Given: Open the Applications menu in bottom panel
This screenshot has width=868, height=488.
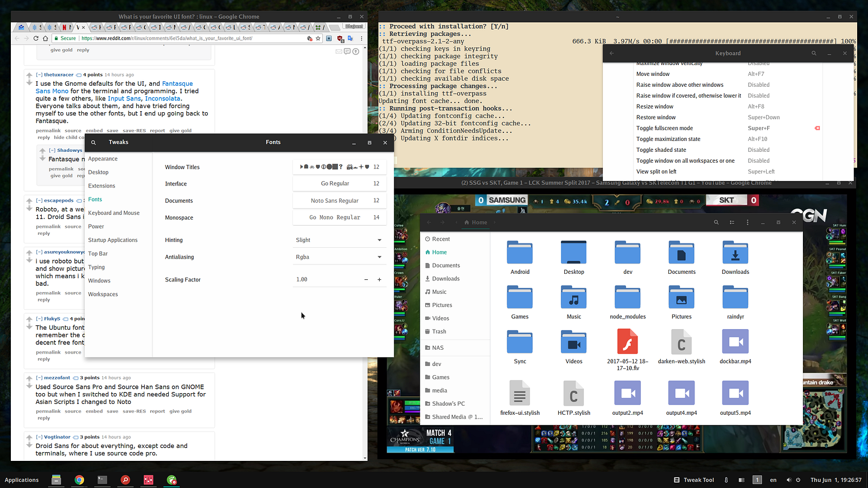Looking at the screenshot, I should click(22, 480).
